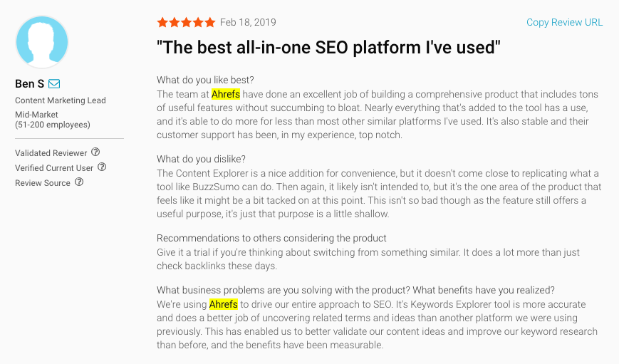Open the Review Source question mark icon
The image size is (619, 364).
[79, 182]
